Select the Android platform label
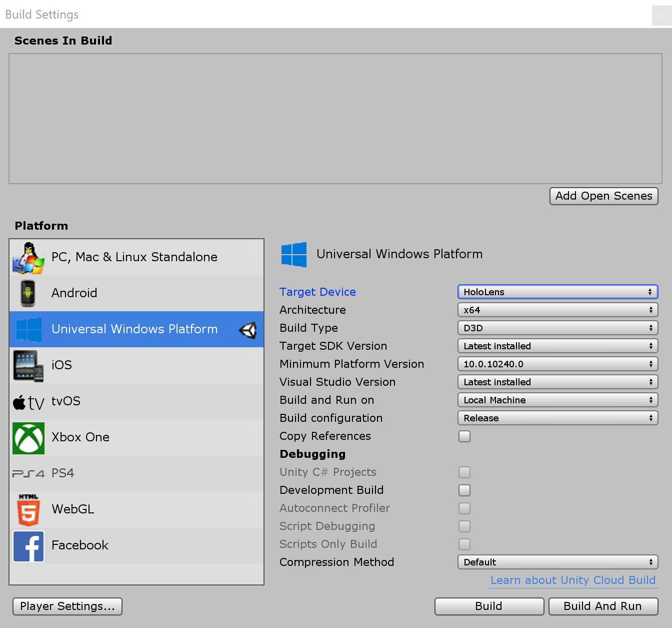The image size is (672, 628). [x=74, y=293]
